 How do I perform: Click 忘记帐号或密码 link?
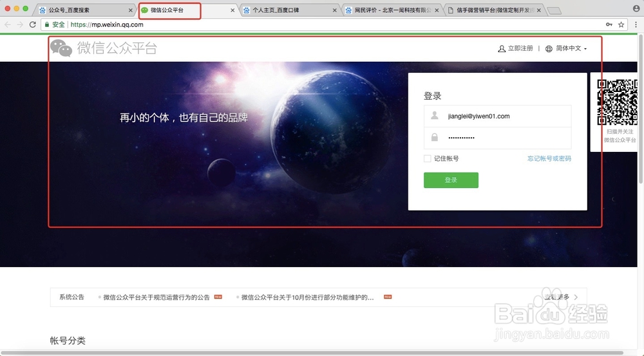549,158
